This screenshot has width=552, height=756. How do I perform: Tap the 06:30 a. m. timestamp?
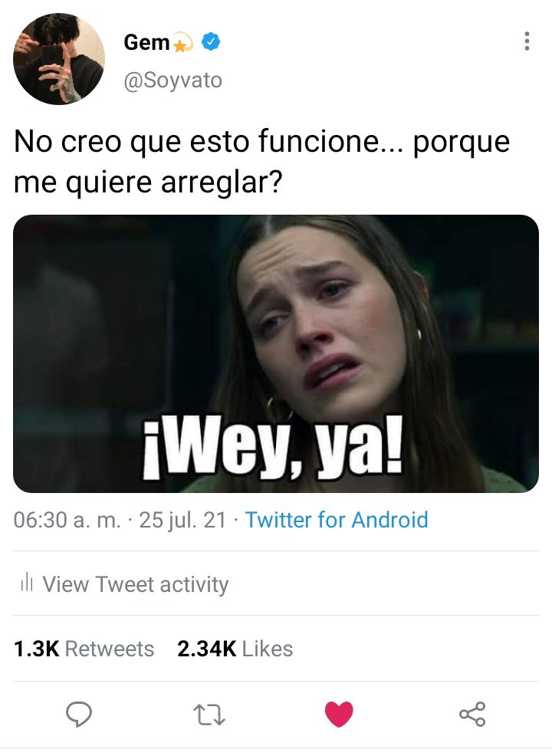(x=67, y=520)
